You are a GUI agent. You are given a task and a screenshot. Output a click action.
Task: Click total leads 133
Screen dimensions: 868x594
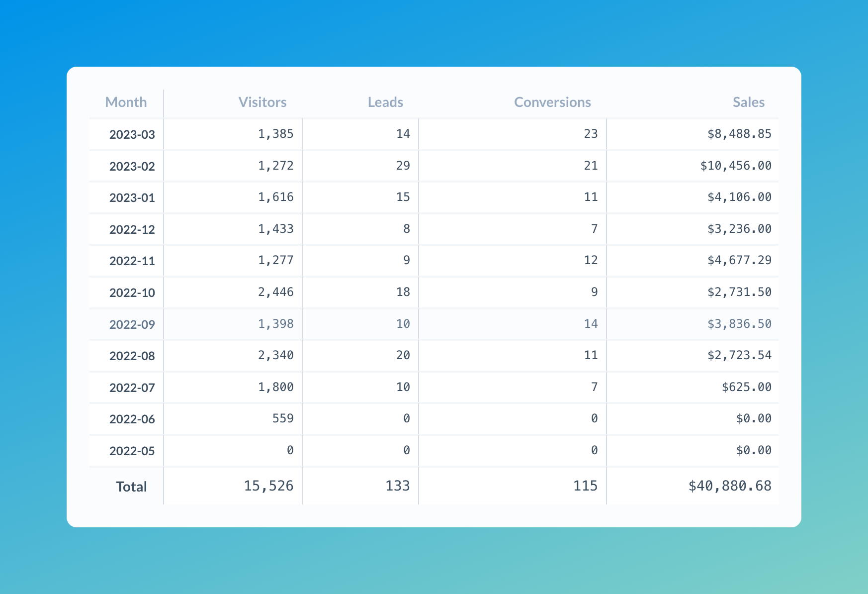[x=398, y=486]
